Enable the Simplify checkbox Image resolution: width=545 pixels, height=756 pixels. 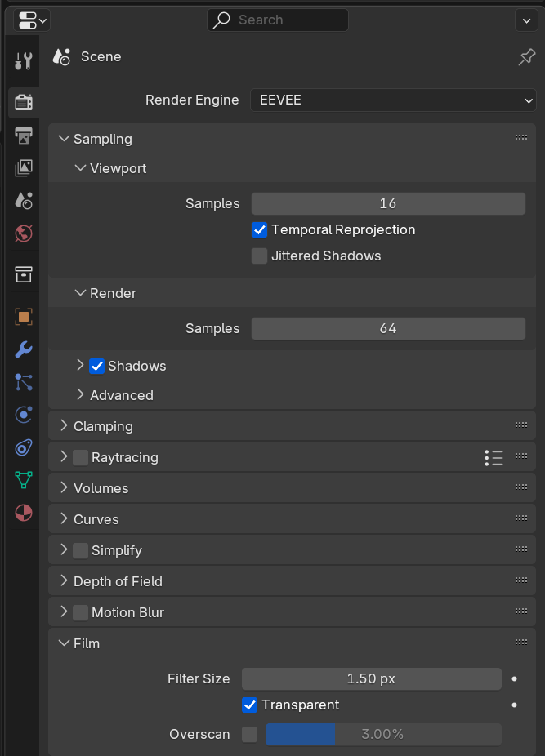coord(80,550)
